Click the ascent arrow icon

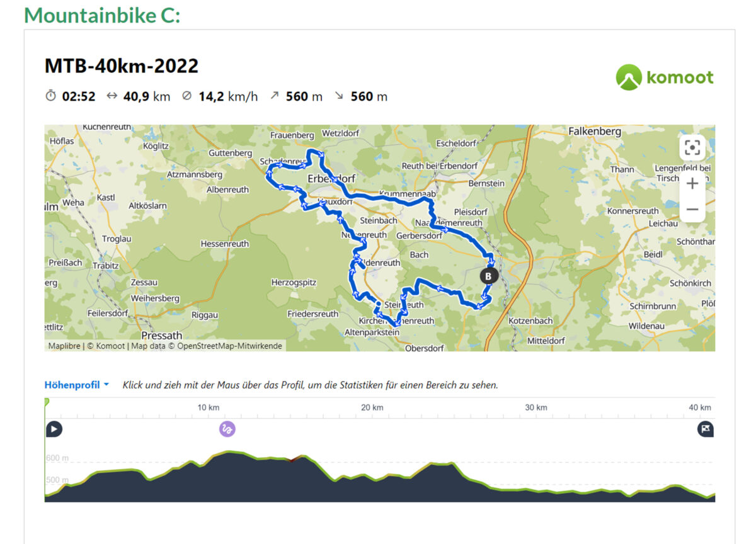pos(274,96)
